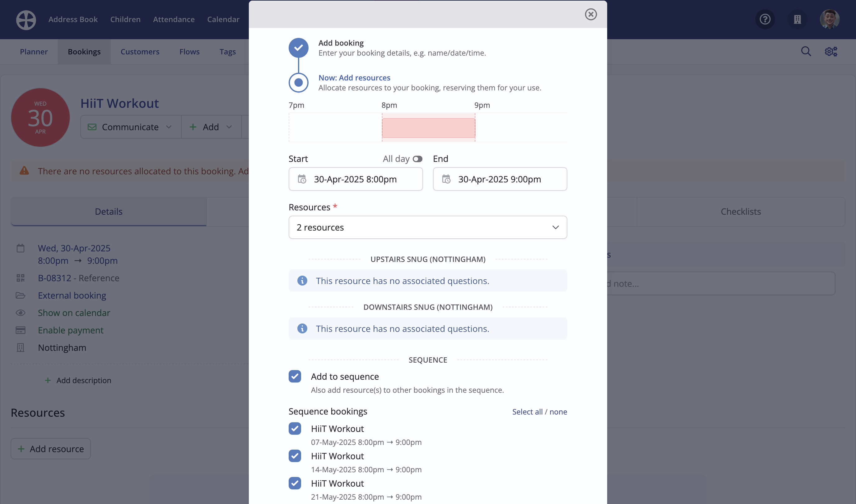The height and width of the screenshot is (504, 856).
Task: Click the search magnifier icon
Action: pos(806,52)
